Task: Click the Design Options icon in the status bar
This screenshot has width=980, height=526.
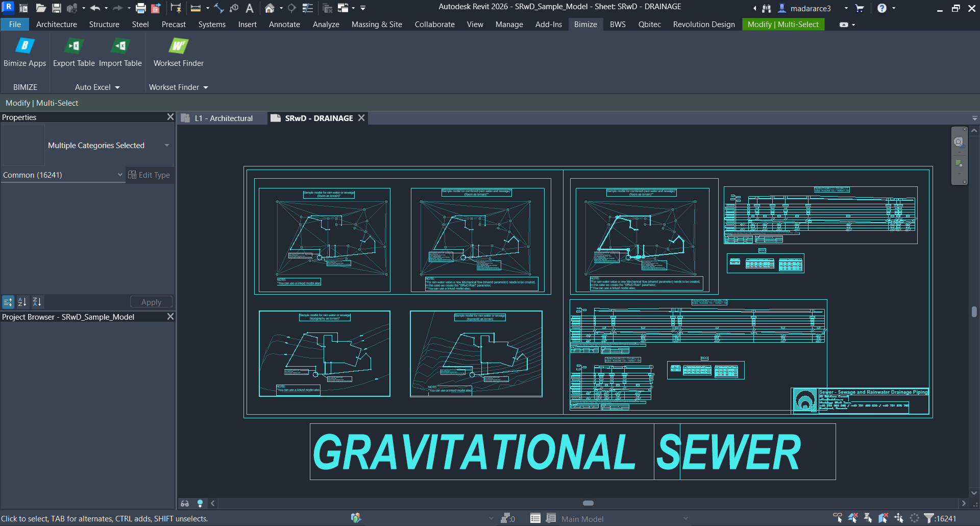Action: [535, 518]
